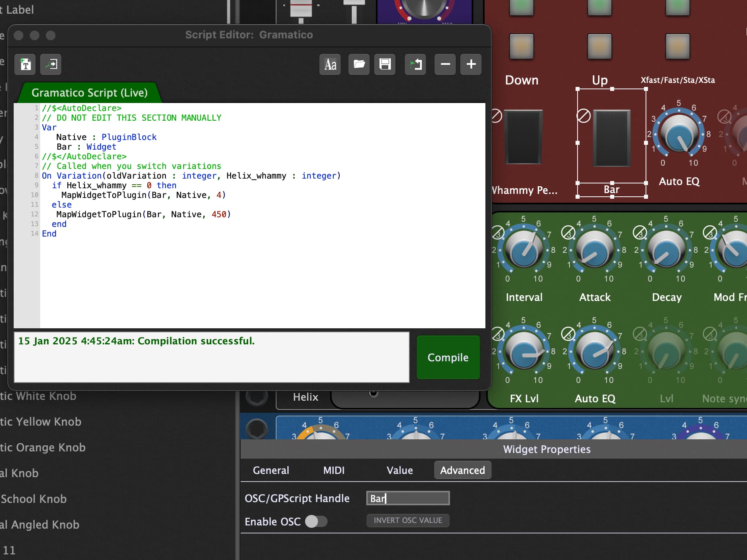
Task: Click the OSC/GPScript Handle input field
Action: point(408,498)
